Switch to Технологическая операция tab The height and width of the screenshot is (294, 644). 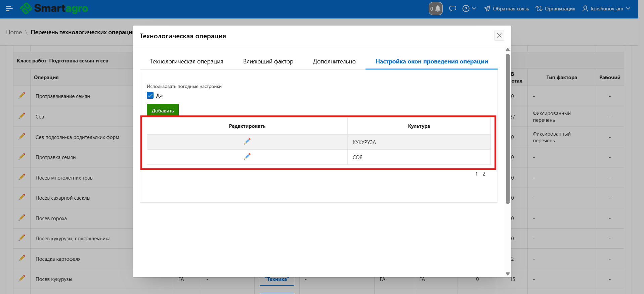pos(186,61)
